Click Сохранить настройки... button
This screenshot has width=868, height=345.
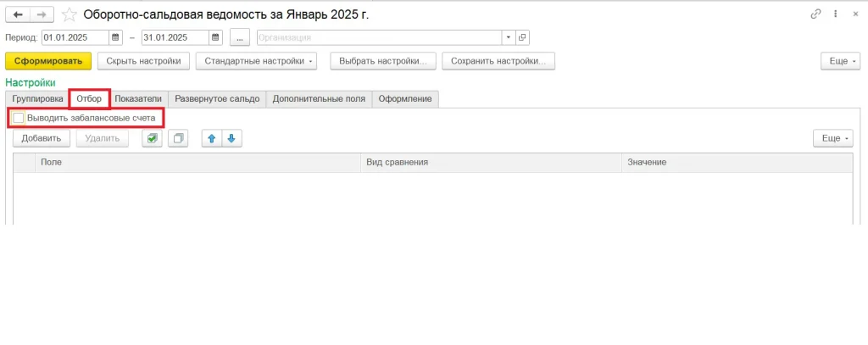(x=498, y=61)
